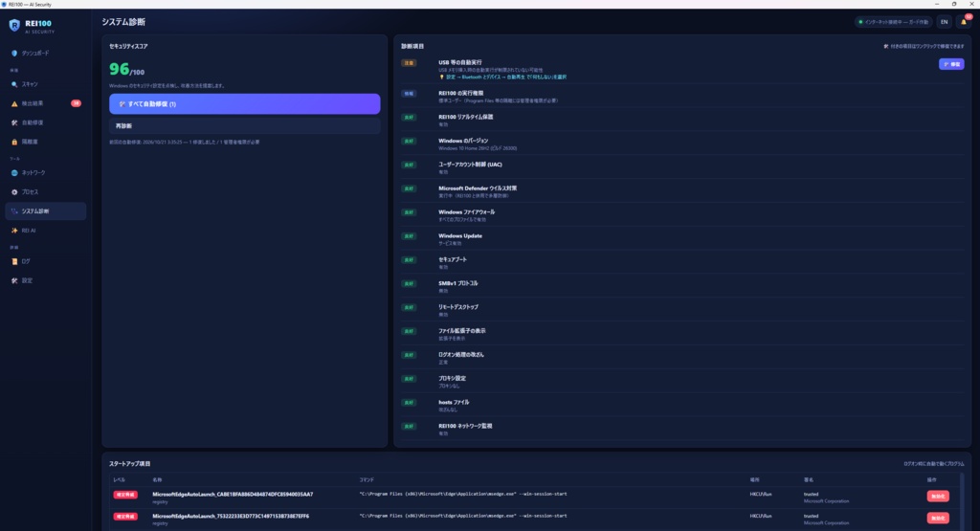Select the ファイル拡張子の表示 row
Image resolution: width=980 pixels, height=531 pixels.
(x=682, y=333)
